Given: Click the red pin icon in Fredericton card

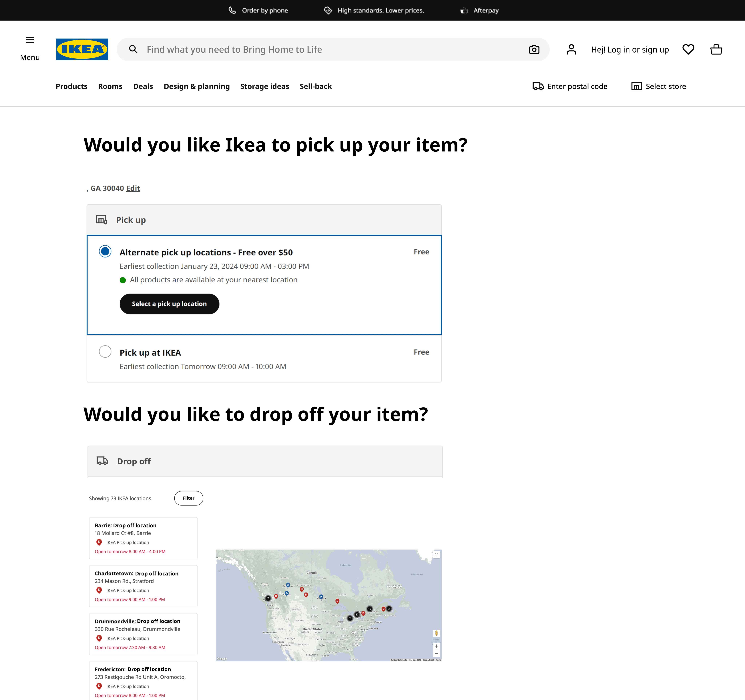Looking at the screenshot, I should (99, 686).
